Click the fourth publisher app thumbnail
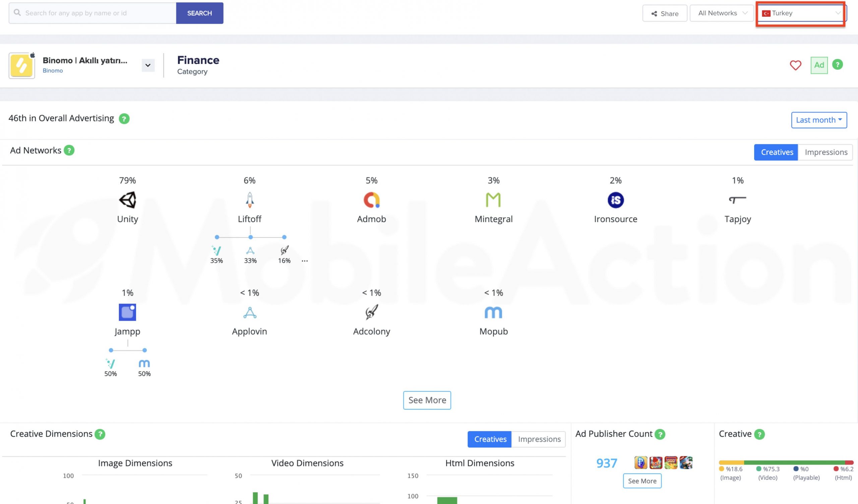Viewport: 858px width, 504px height. click(686, 462)
